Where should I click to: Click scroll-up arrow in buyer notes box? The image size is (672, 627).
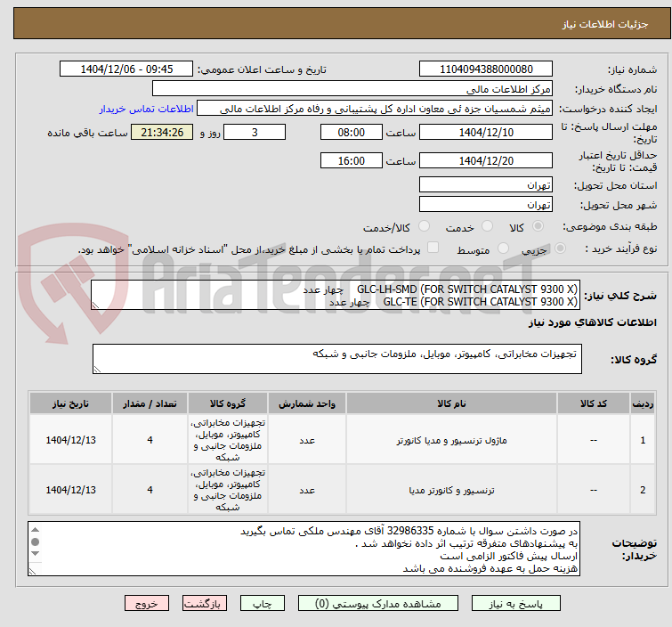pos(36,530)
